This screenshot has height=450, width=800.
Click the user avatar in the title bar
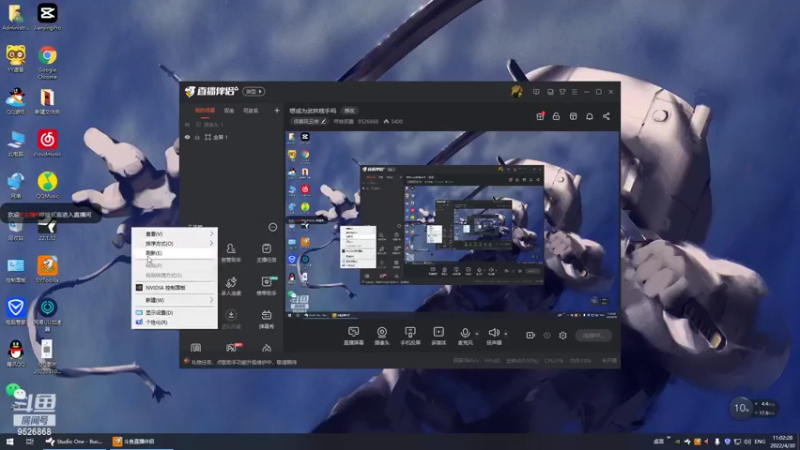[516, 92]
